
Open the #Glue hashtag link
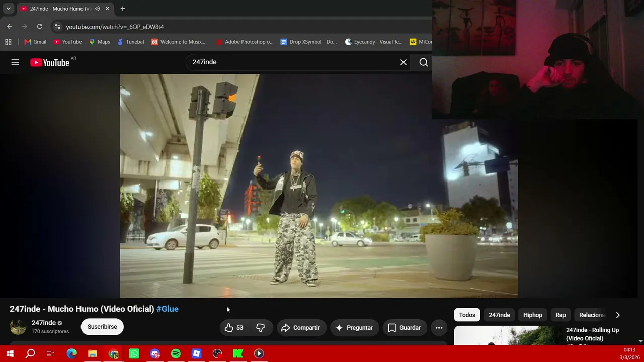[168, 309]
